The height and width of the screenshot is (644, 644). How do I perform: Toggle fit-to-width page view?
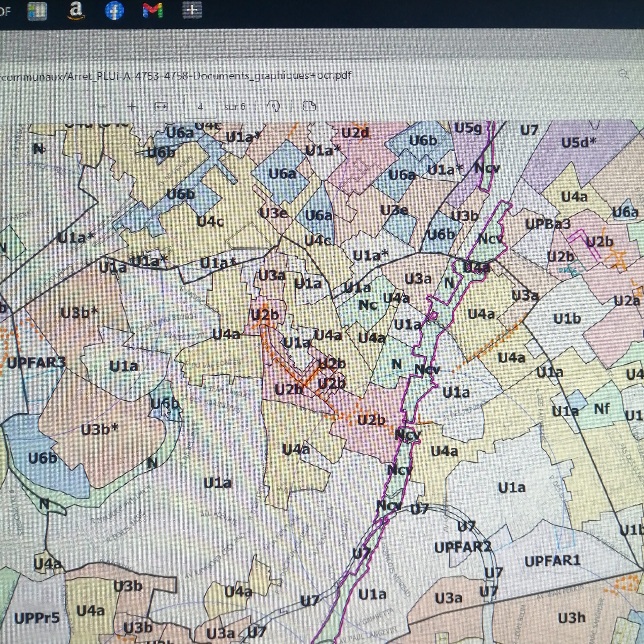tap(161, 107)
